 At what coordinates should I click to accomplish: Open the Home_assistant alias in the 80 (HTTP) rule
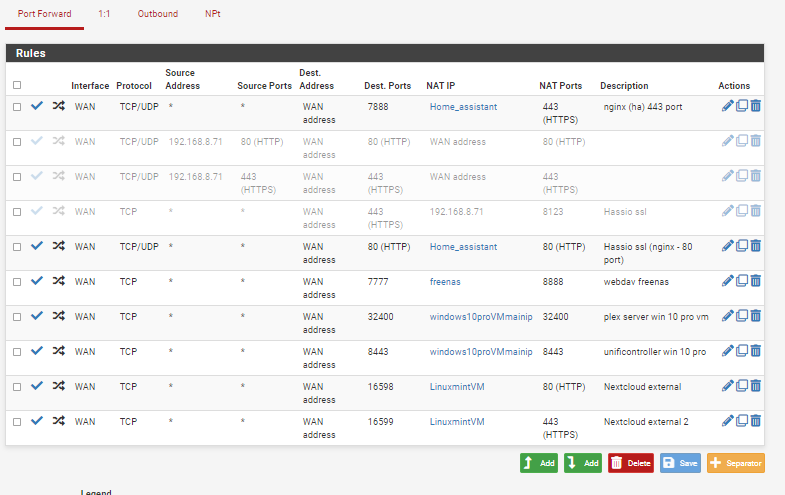pyautogui.click(x=463, y=247)
